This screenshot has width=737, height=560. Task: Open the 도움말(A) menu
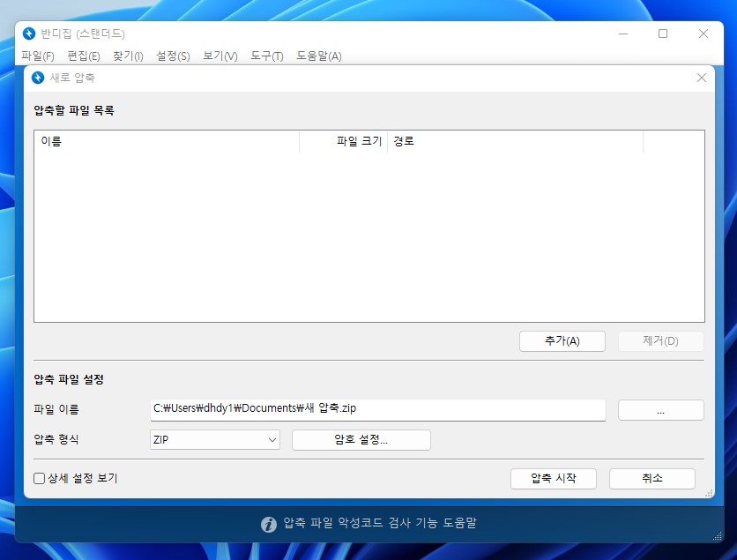pos(318,56)
